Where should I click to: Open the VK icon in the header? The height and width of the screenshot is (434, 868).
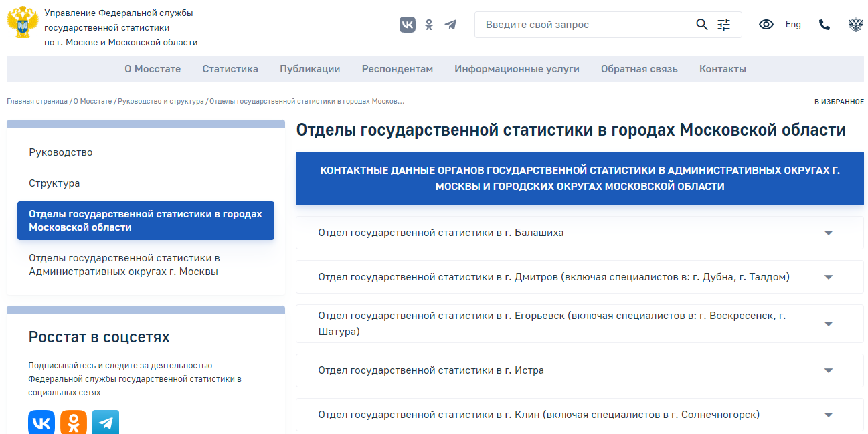pyautogui.click(x=407, y=25)
